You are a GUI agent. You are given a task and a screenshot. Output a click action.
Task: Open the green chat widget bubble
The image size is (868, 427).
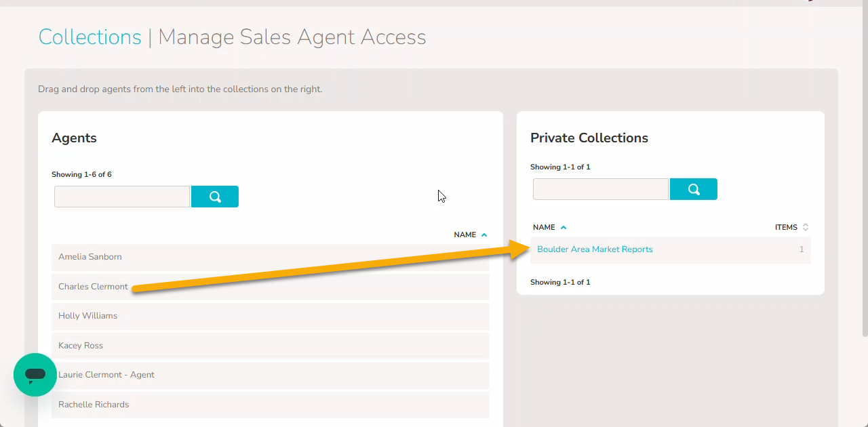coord(35,375)
